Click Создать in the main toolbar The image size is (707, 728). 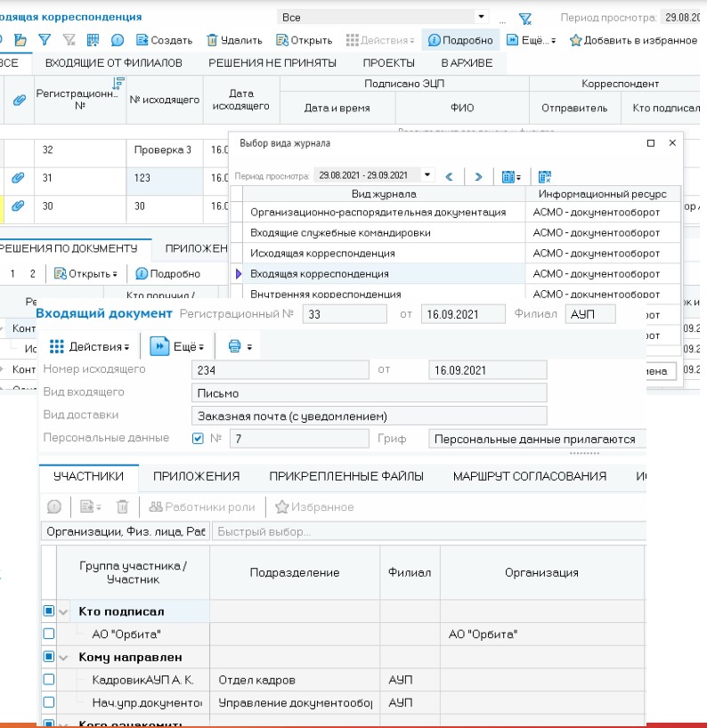pyautogui.click(x=165, y=40)
